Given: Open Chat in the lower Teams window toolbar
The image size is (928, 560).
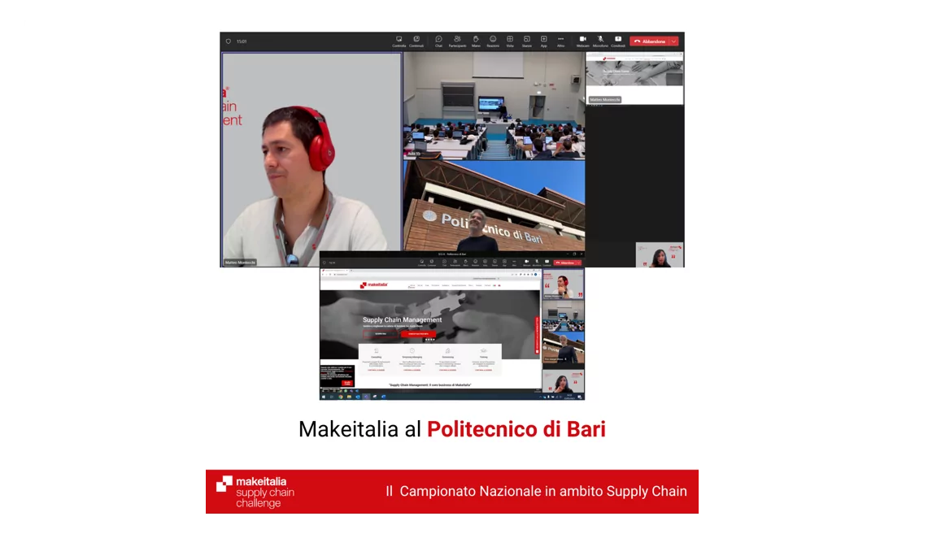Looking at the screenshot, I should pos(444,263).
